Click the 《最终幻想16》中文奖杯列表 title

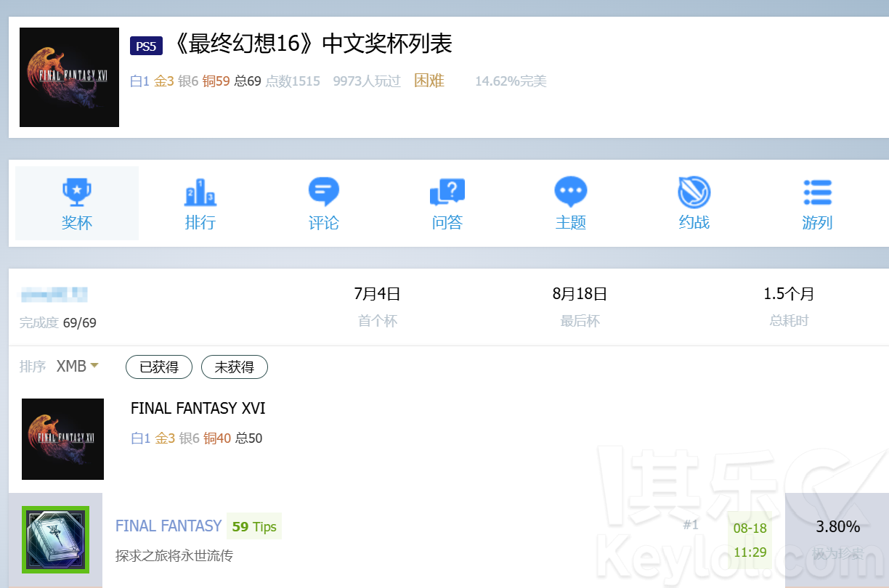pyautogui.click(x=314, y=44)
